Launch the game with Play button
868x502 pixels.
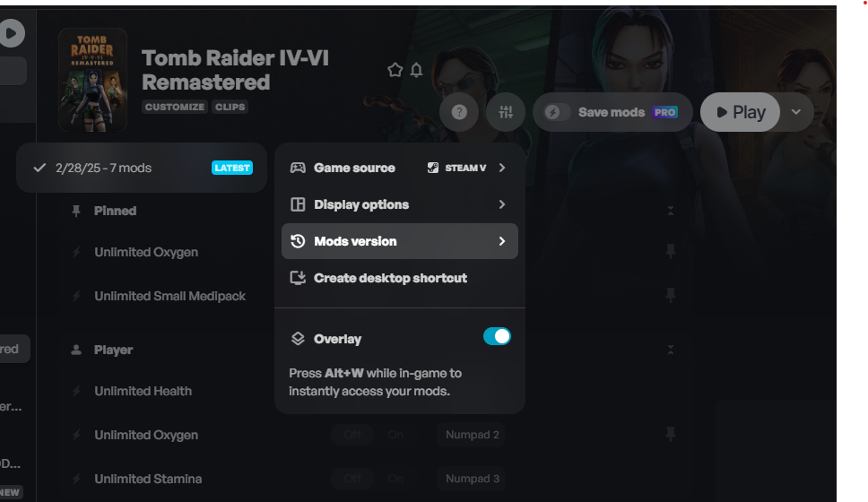point(740,112)
